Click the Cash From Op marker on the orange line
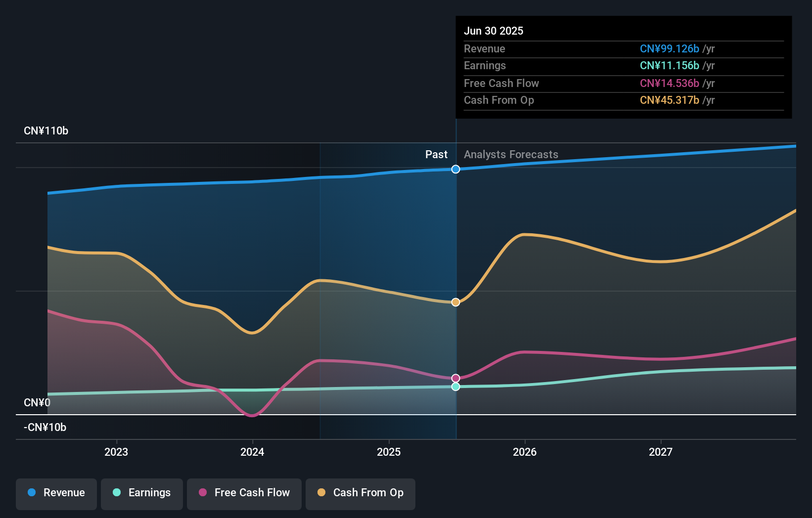812x518 pixels. pos(456,302)
